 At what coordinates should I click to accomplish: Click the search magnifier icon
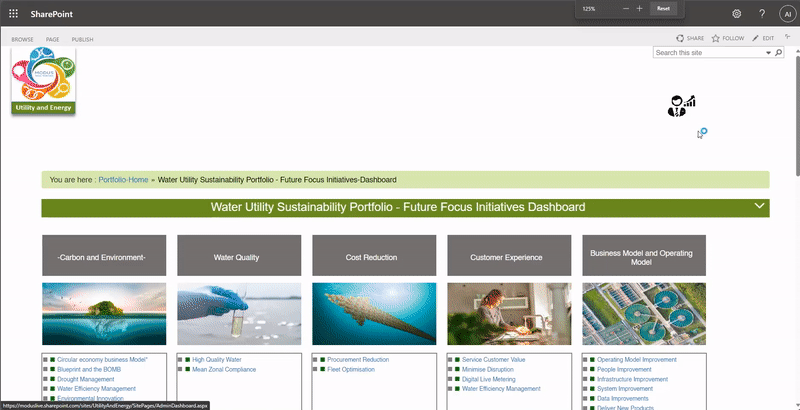pos(779,53)
